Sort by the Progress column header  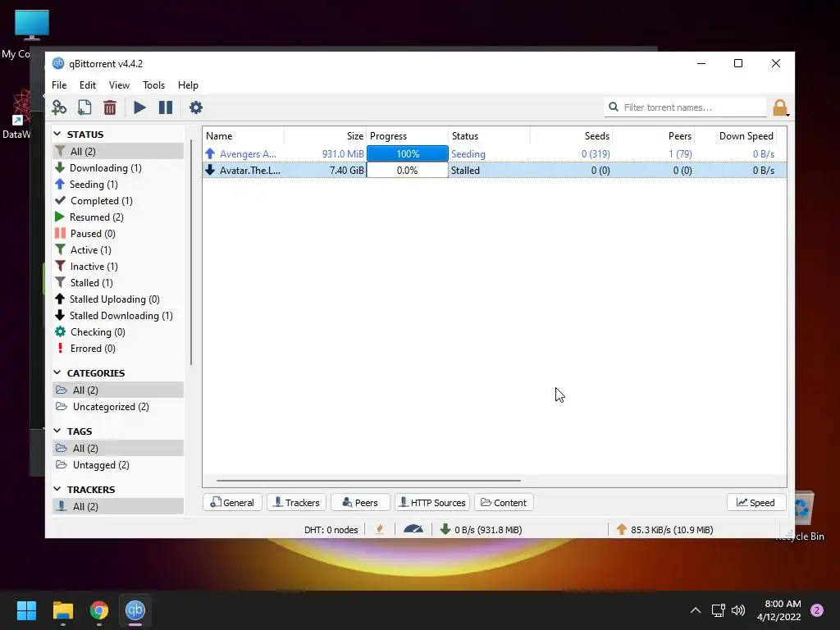[407, 136]
